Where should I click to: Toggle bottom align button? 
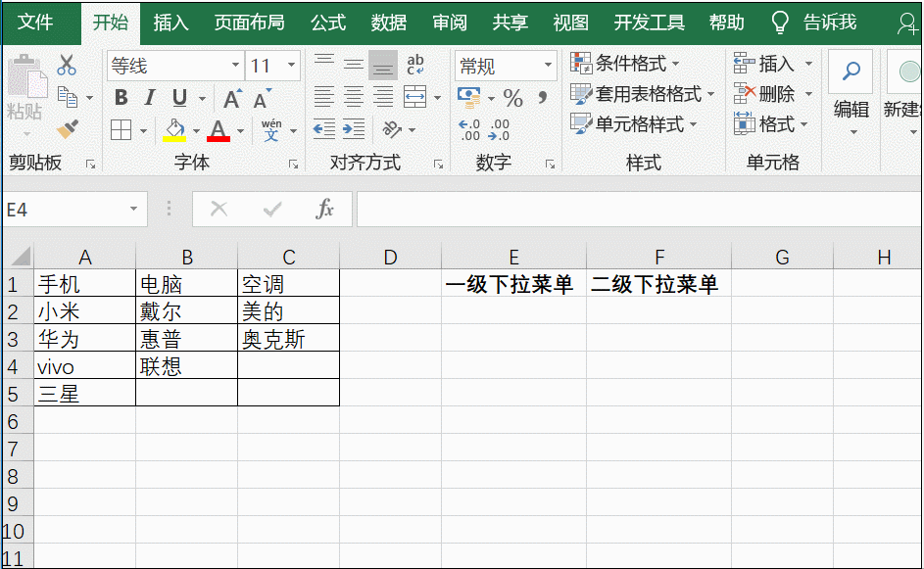point(383,65)
